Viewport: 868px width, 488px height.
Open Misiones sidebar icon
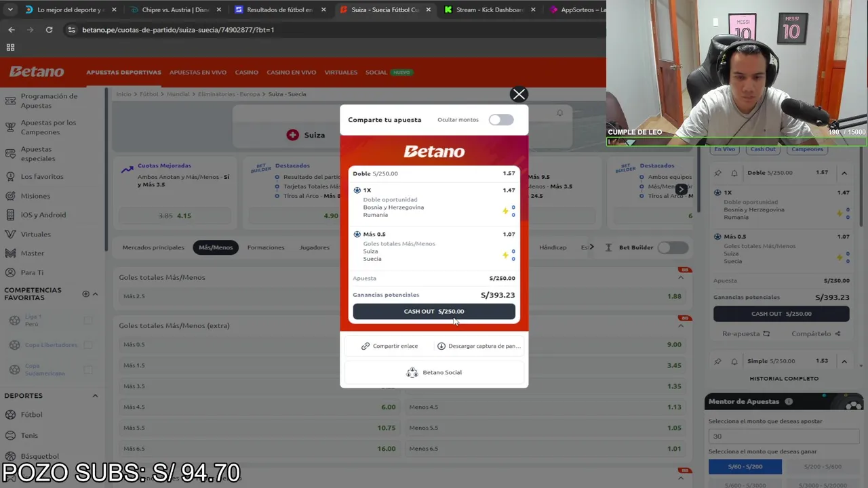point(10,196)
